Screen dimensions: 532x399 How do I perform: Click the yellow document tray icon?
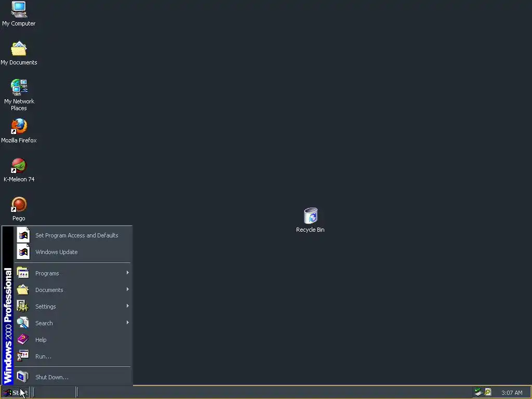[x=488, y=392]
